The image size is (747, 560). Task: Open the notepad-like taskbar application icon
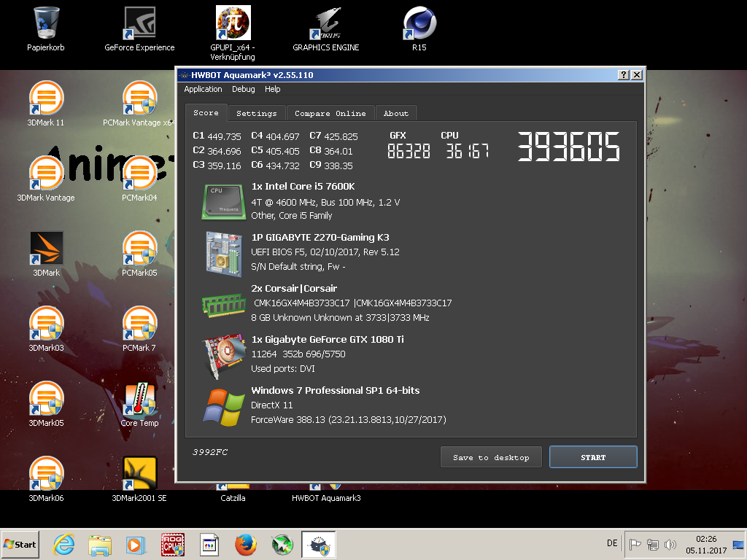[x=209, y=545]
